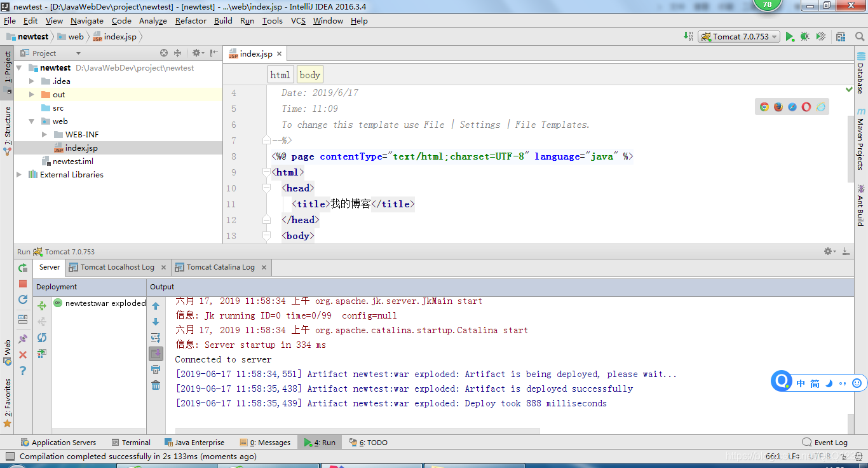868x468 pixels.
Task: Switch to Tomcat Catalina Log tab
Action: point(220,267)
